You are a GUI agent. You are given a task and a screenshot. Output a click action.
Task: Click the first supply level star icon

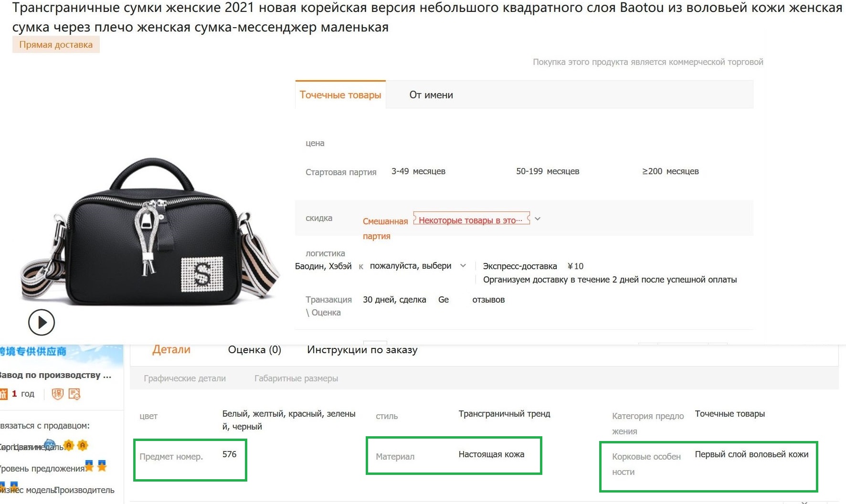tap(89, 466)
